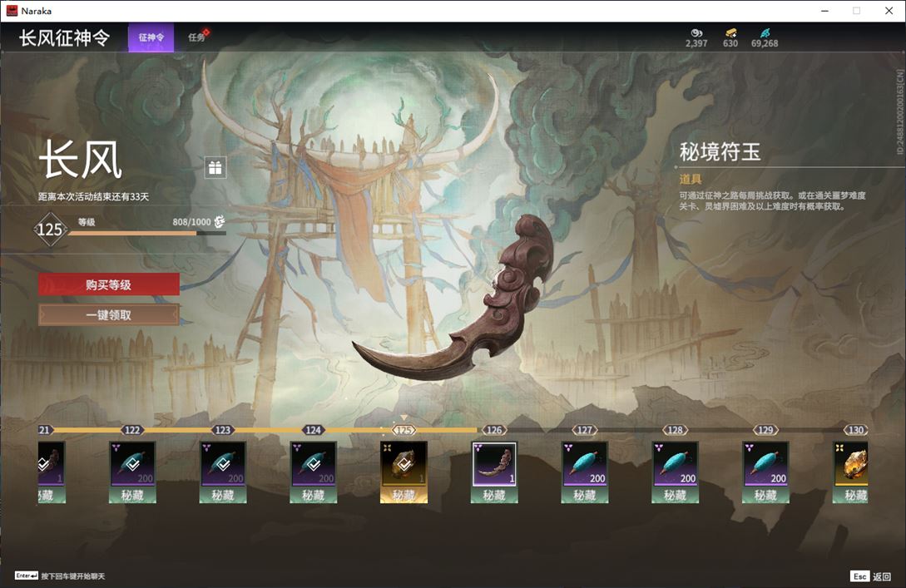Image resolution: width=906 pixels, height=588 pixels.
Task: Open the 任务 tab
Action: [197, 37]
